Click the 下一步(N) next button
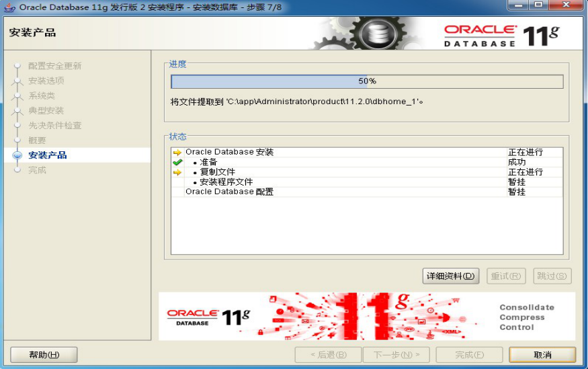 tap(396, 355)
